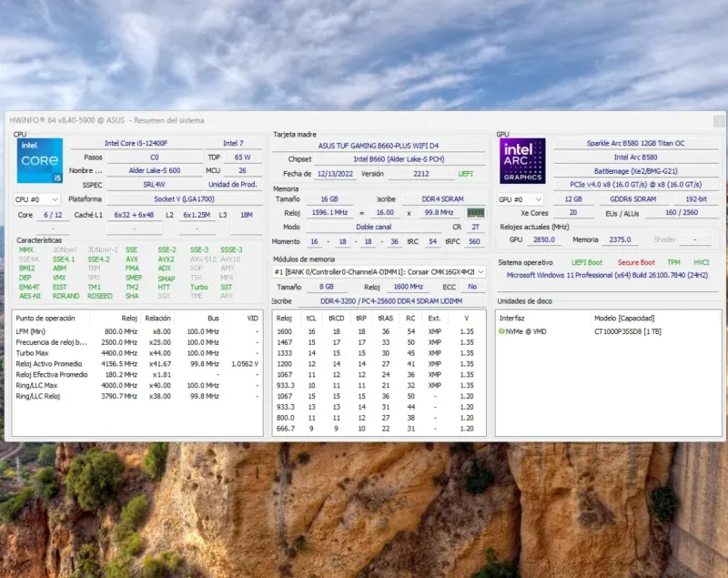Click the Microsoft Windows 11 Professional build text
Viewport: 728px width, 578px height.
click(607, 275)
